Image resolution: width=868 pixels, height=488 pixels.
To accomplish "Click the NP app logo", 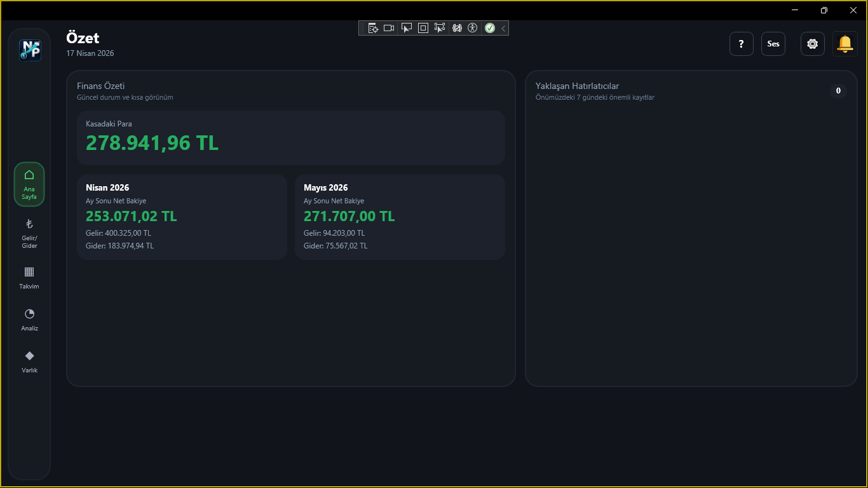I will pos(30,50).
